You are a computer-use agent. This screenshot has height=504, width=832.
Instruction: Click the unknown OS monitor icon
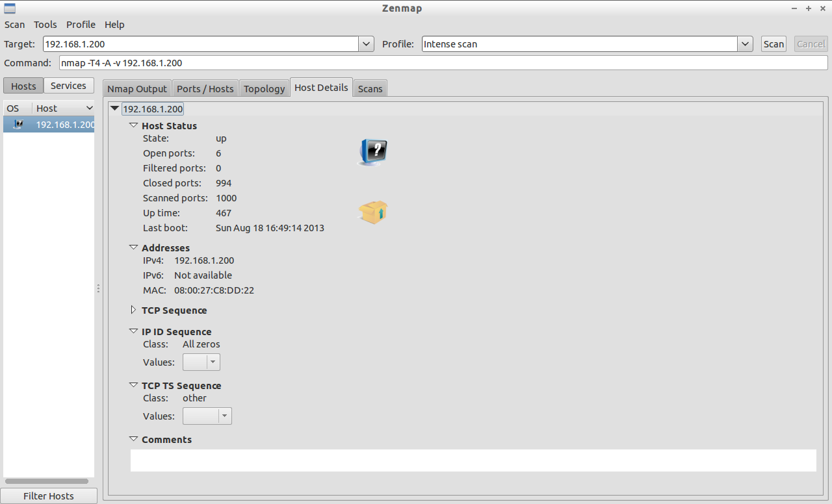click(x=373, y=153)
